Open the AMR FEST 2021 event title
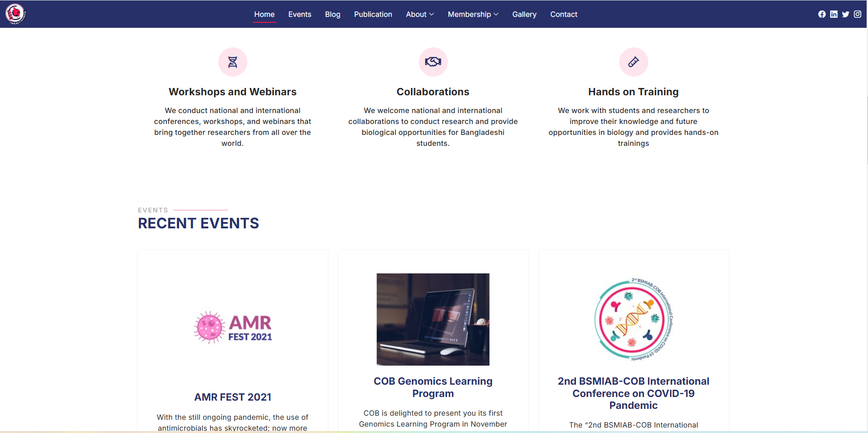 click(232, 397)
